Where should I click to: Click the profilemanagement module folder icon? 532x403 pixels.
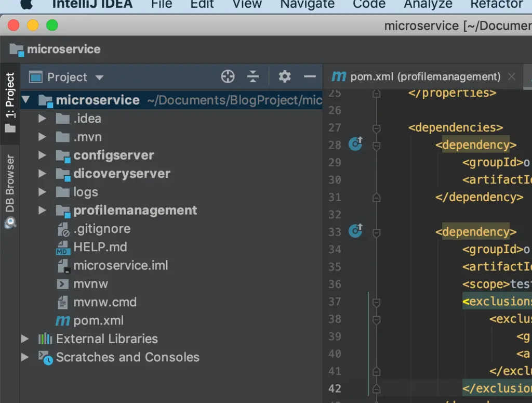coord(63,211)
